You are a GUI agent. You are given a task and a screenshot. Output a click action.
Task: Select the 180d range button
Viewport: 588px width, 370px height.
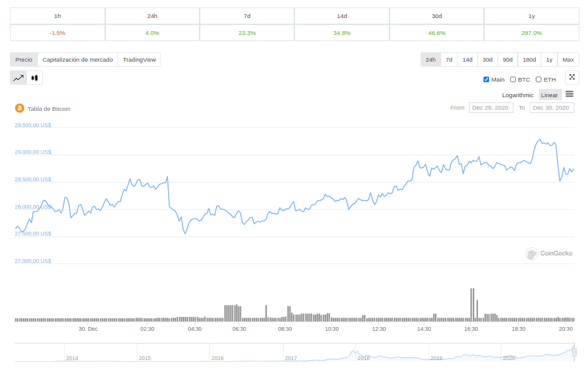(x=529, y=60)
